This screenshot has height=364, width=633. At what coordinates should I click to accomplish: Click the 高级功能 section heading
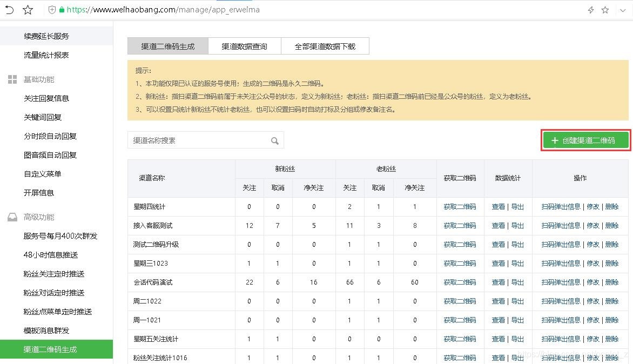coord(39,217)
